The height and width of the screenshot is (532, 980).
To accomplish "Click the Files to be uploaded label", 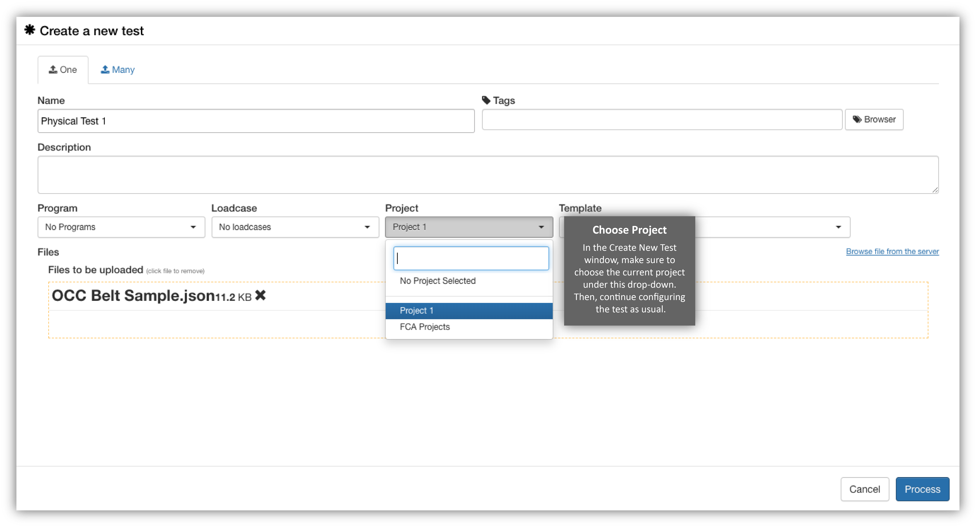I will tap(95, 270).
